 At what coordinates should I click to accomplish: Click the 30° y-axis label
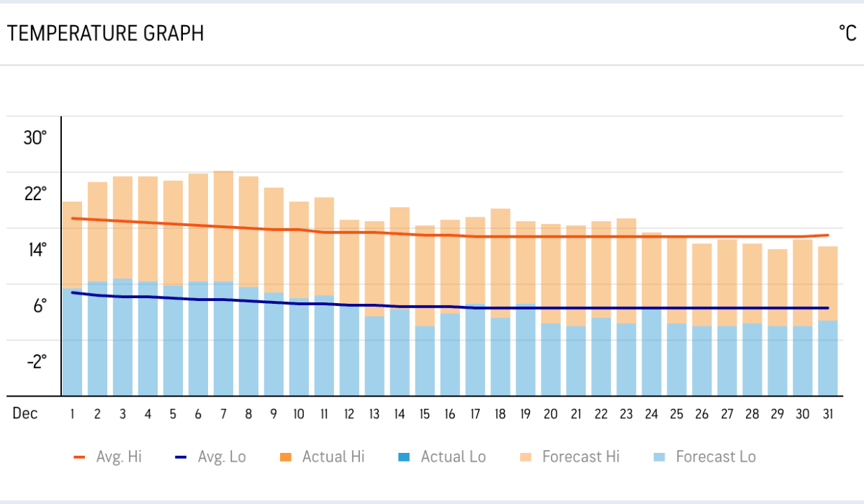[x=35, y=138]
